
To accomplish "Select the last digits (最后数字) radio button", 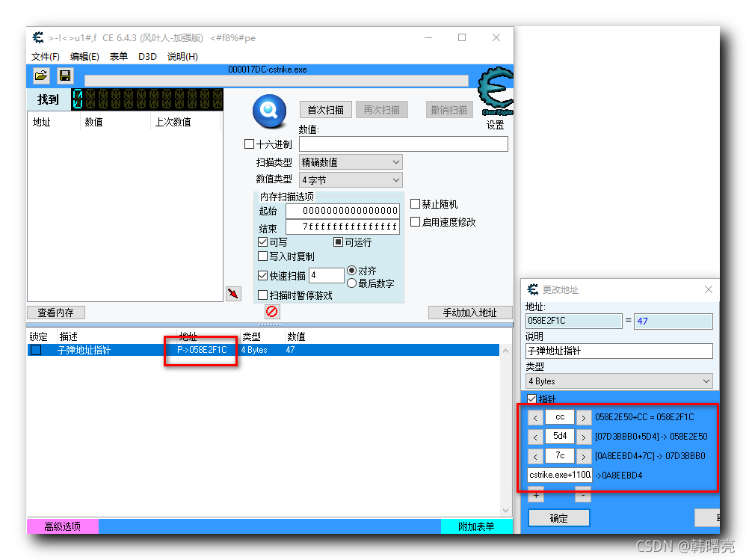I will click(x=351, y=283).
